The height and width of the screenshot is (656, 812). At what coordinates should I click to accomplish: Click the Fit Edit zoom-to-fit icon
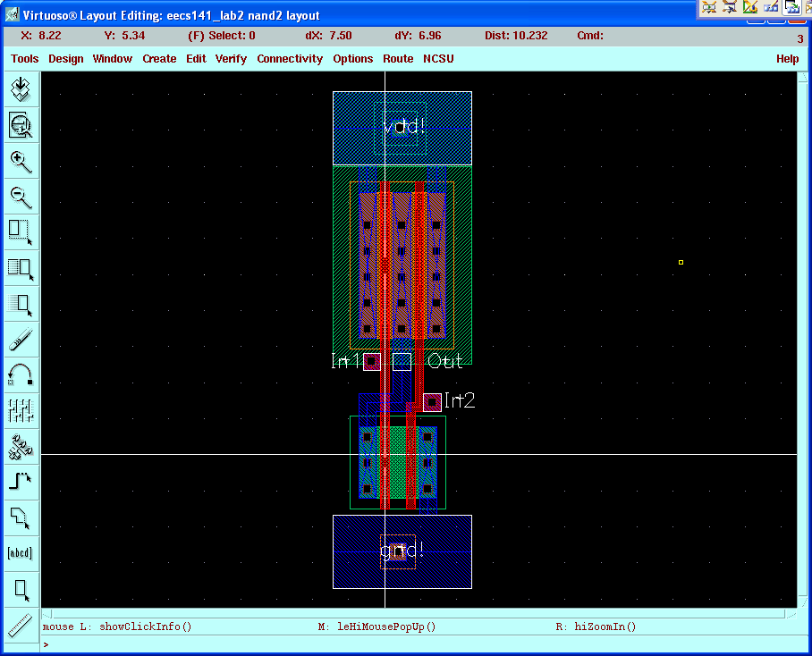(x=21, y=125)
